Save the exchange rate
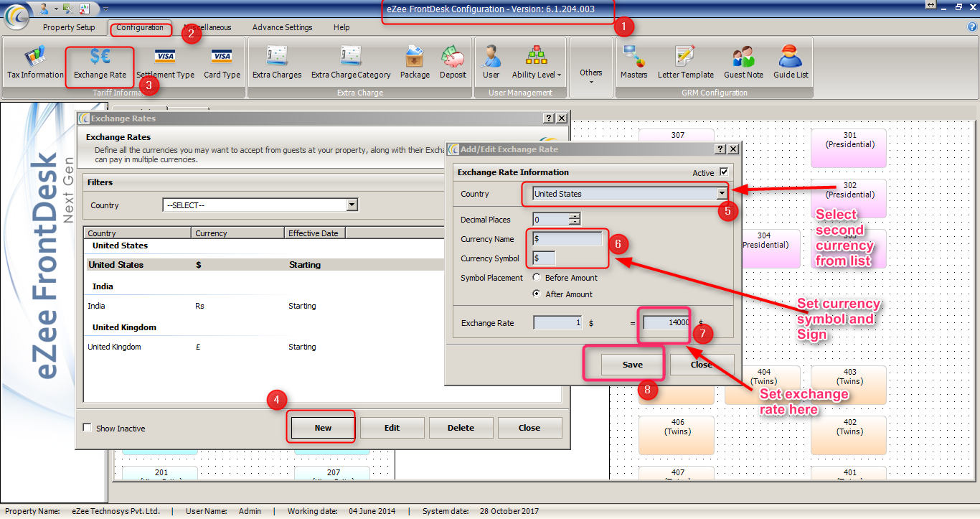Screen dimensions: 980x519 632,365
